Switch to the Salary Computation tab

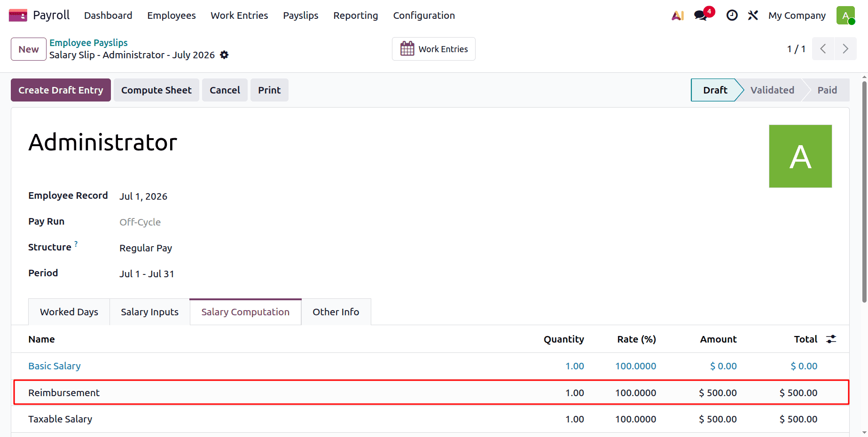click(245, 312)
